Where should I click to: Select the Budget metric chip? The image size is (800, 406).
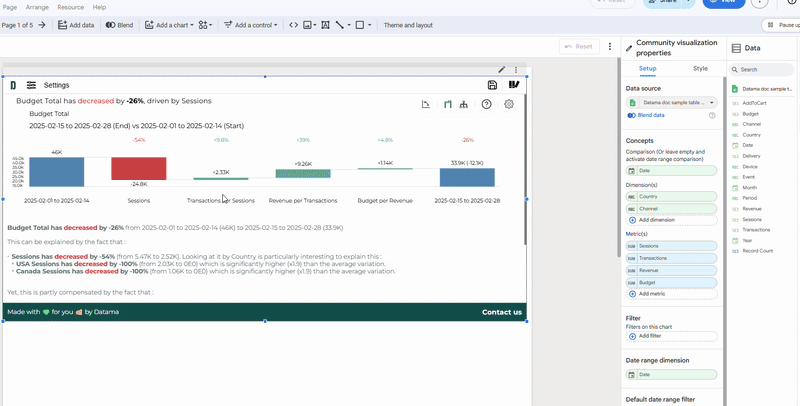point(671,283)
